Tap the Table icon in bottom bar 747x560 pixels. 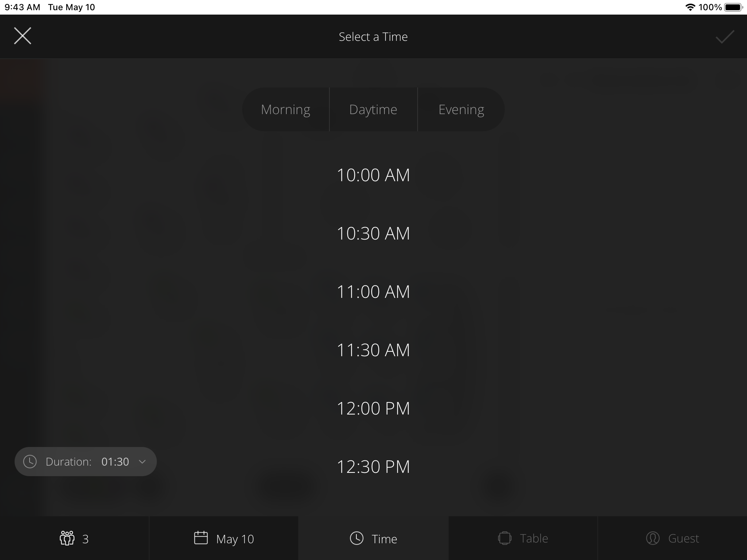click(x=504, y=538)
